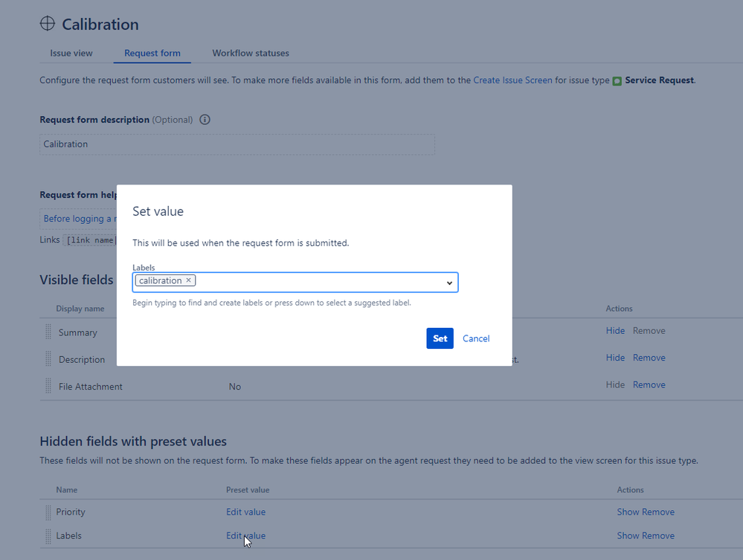
Task: Click Hide for the Summary field
Action: [615, 331]
